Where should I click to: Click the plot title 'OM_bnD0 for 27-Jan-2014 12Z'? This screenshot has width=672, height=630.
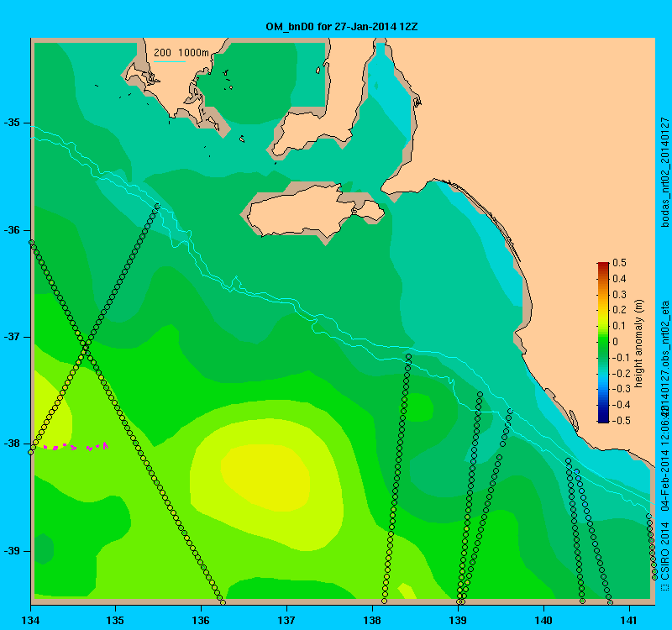click(x=342, y=27)
